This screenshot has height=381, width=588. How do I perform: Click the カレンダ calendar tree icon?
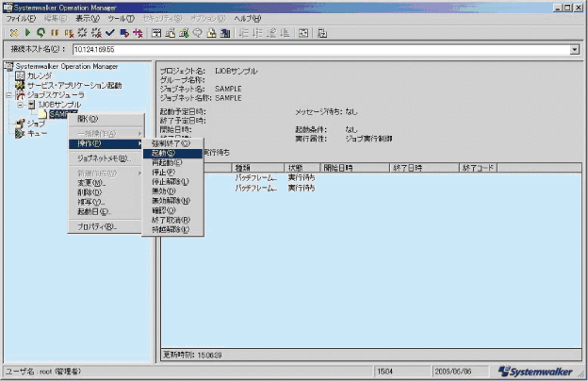[x=20, y=75]
